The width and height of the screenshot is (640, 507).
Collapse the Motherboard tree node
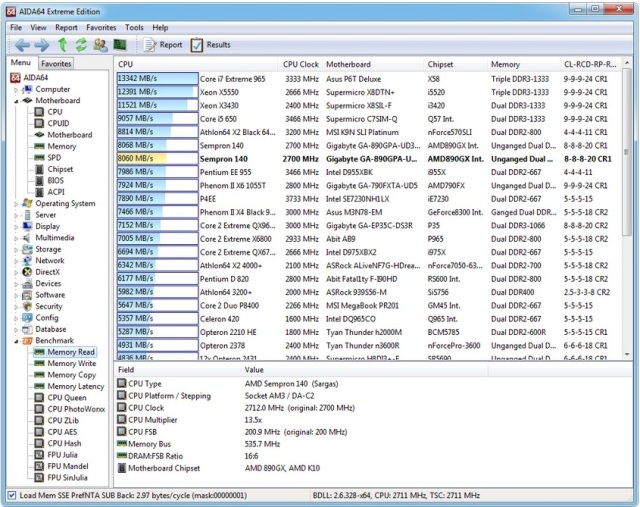point(16,101)
